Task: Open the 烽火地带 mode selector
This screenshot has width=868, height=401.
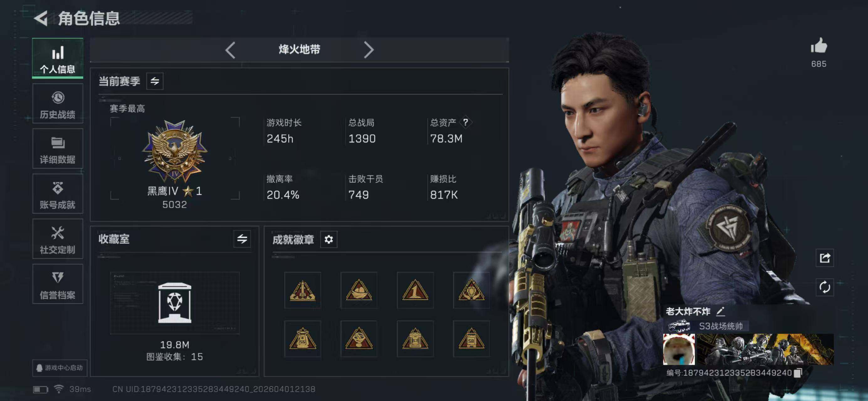Action: 299,50
